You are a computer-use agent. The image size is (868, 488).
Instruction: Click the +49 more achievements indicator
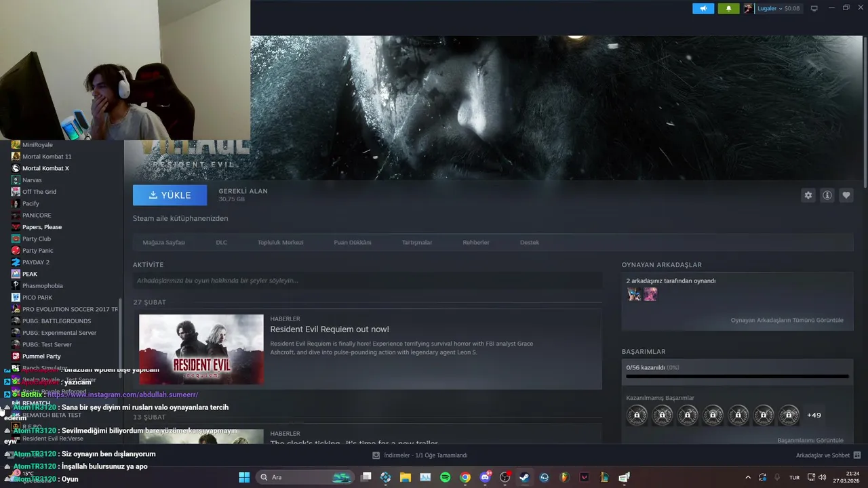pos(814,415)
